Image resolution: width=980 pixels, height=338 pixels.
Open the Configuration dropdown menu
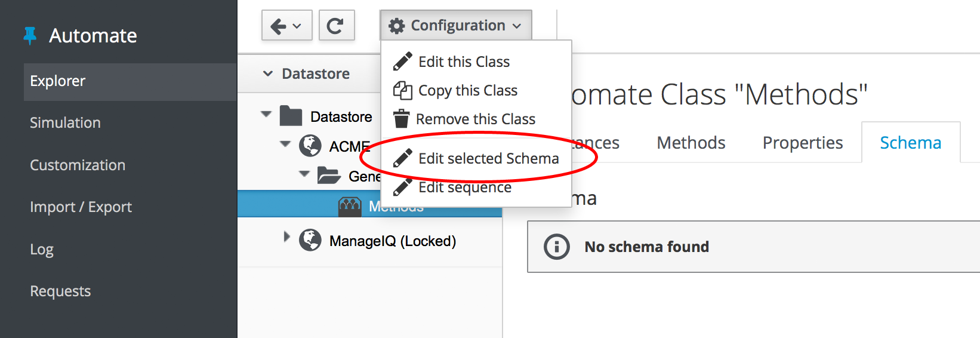pos(455,26)
